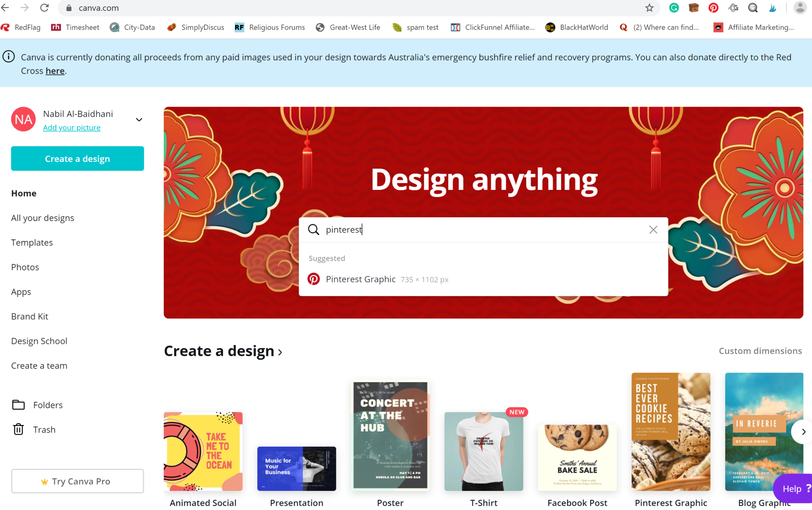Clear the search text with the X icon
The height and width of the screenshot is (510, 812).
[653, 230]
